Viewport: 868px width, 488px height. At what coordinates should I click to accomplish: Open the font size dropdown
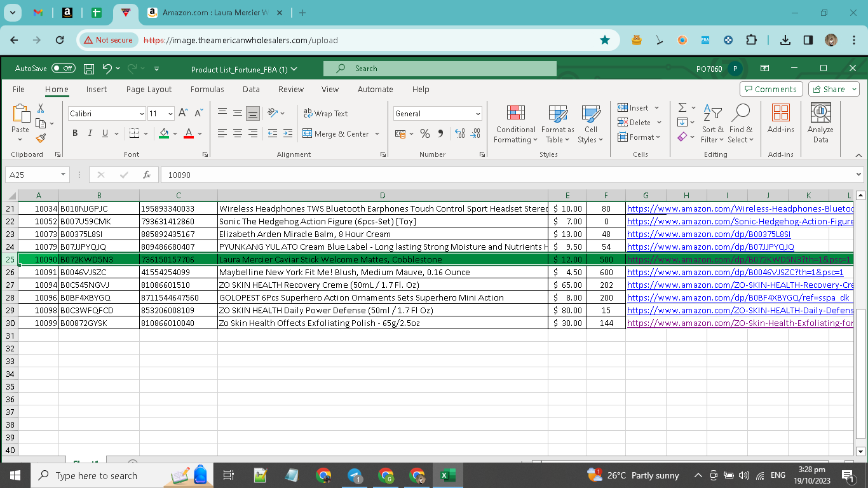click(x=170, y=114)
